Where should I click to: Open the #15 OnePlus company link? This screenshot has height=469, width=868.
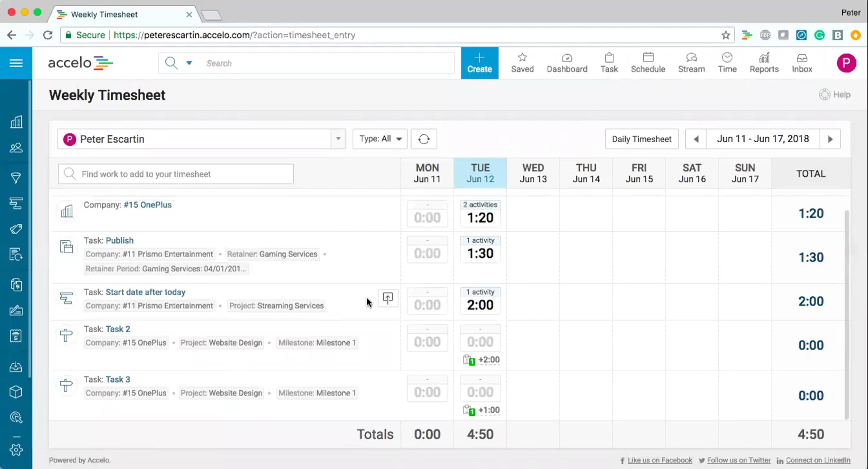148,205
